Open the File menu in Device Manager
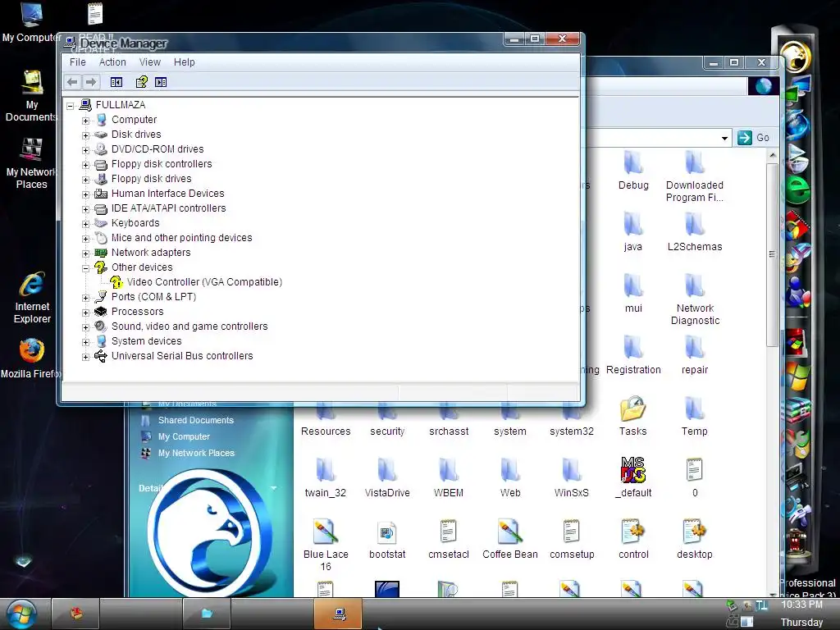This screenshot has height=630, width=840. coord(78,62)
